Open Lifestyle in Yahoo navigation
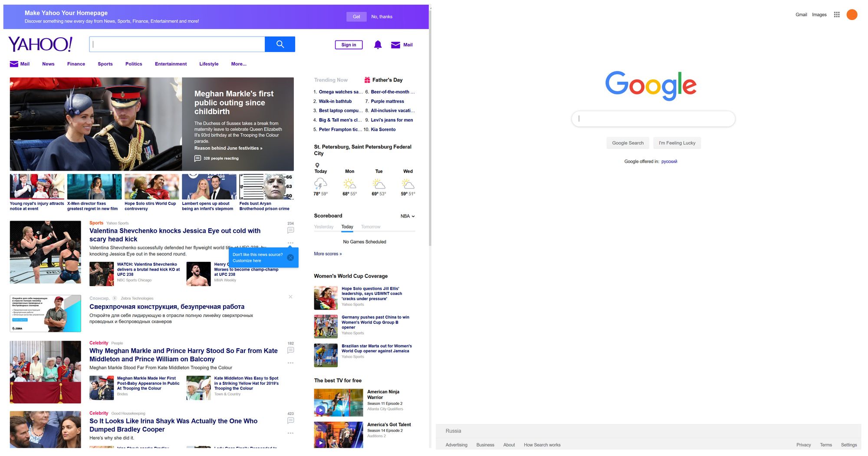The height and width of the screenshot is (456, 868). (x=209, y=64)
